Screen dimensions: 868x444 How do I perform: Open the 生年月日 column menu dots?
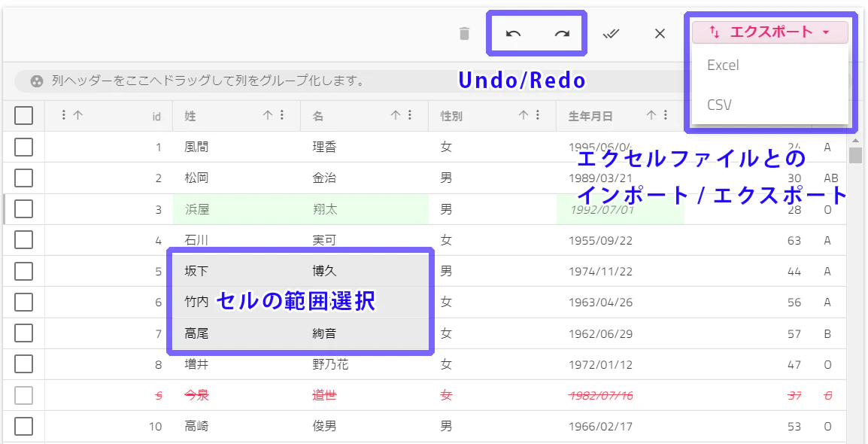[x=666, y=115]
